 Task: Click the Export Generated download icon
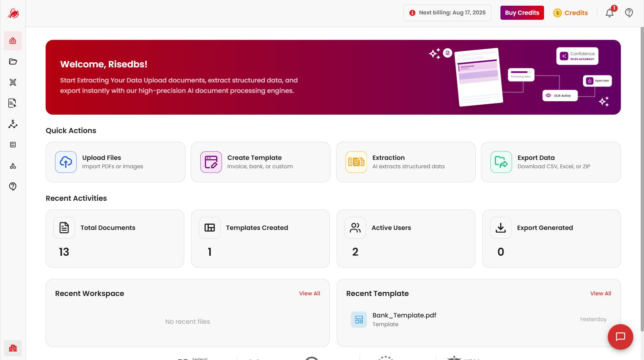point(501,228)
